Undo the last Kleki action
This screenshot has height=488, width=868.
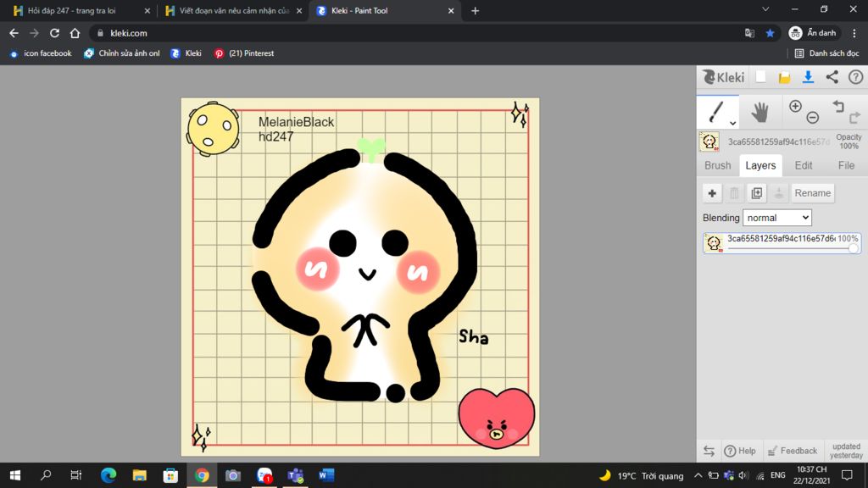point(838,106)
